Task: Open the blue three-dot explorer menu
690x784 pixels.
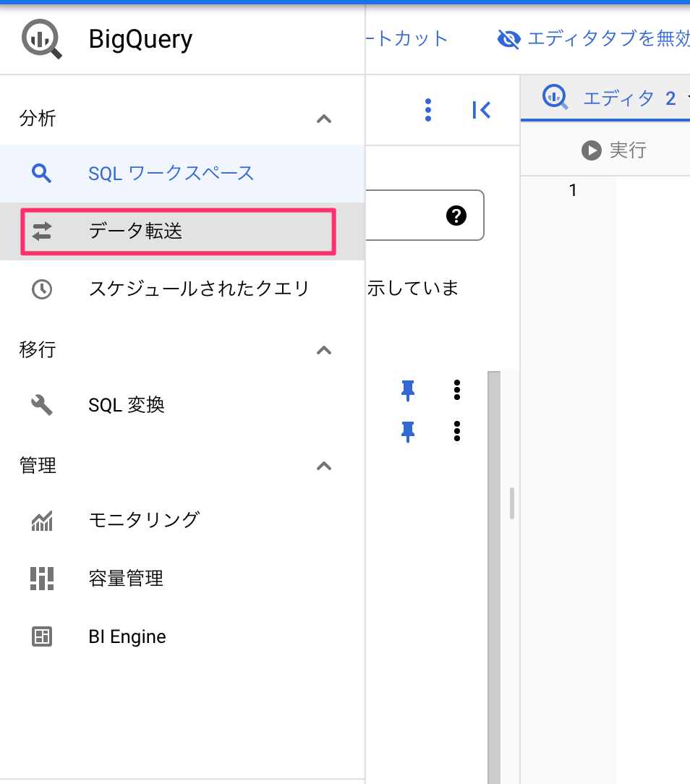Action: pyautogui.click(x=428, y=110)
